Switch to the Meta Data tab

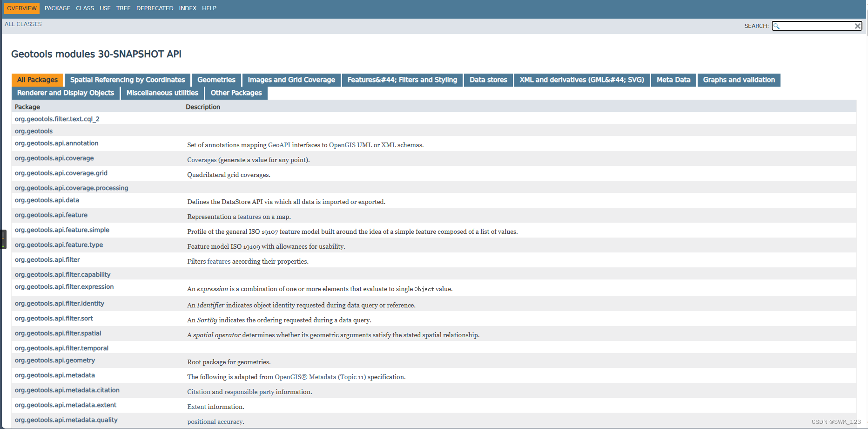tap(673, 80)
